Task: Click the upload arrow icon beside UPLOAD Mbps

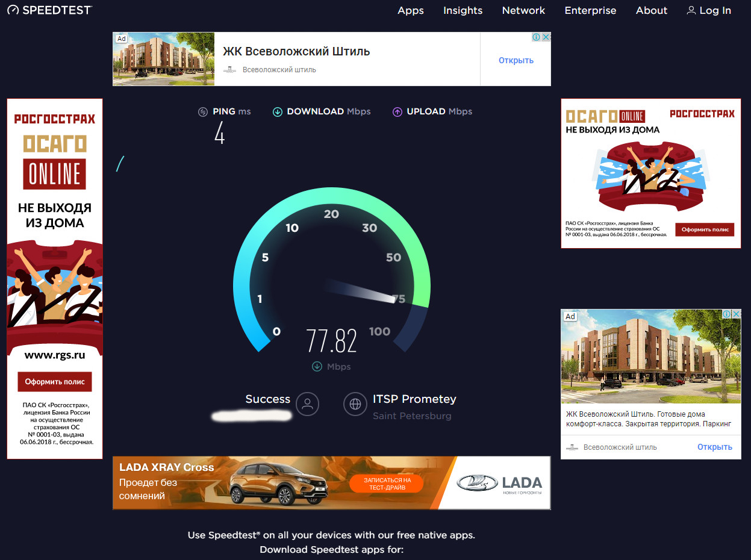Action: click(x=397, y=112)
